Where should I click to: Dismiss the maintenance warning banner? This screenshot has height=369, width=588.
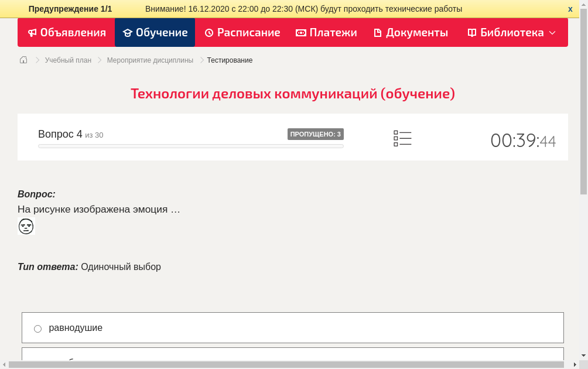pyautogui.click(x=570, y=9)
